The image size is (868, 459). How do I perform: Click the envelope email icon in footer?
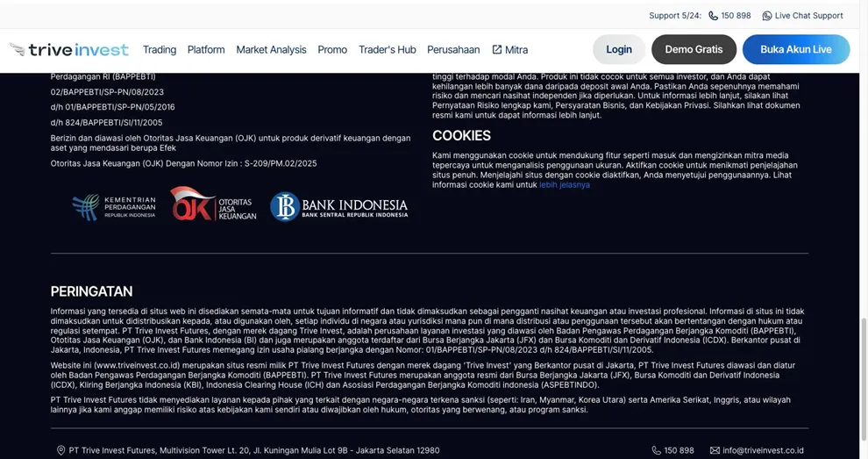pos(715,450)
